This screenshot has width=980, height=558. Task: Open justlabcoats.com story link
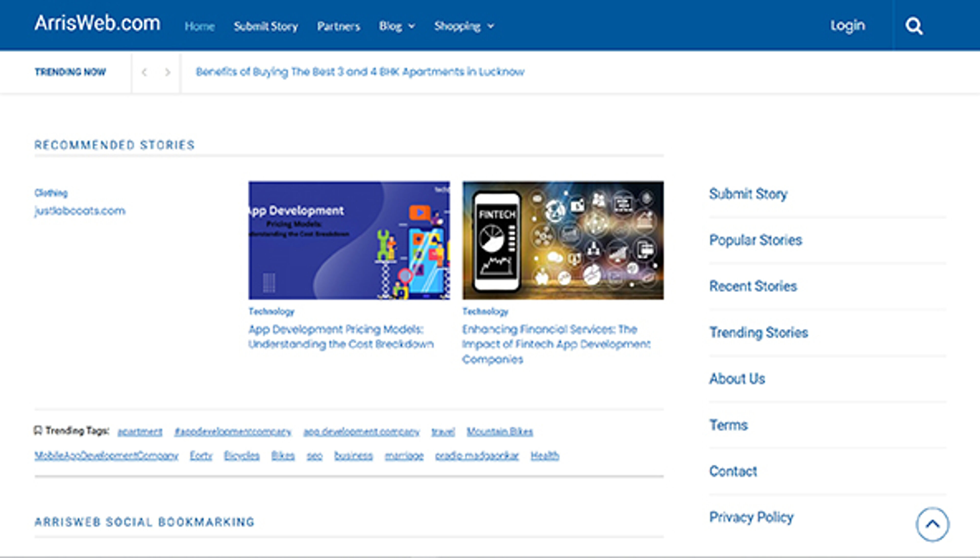coord(80,211)
